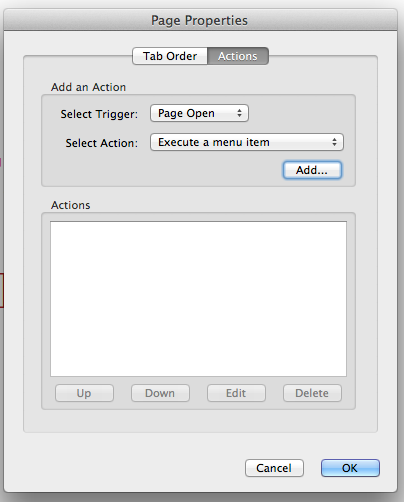The height and width of the screenshot is (502, 404).
Task: Cancel the Page Properties dialog
Action: tap(274, 468)
